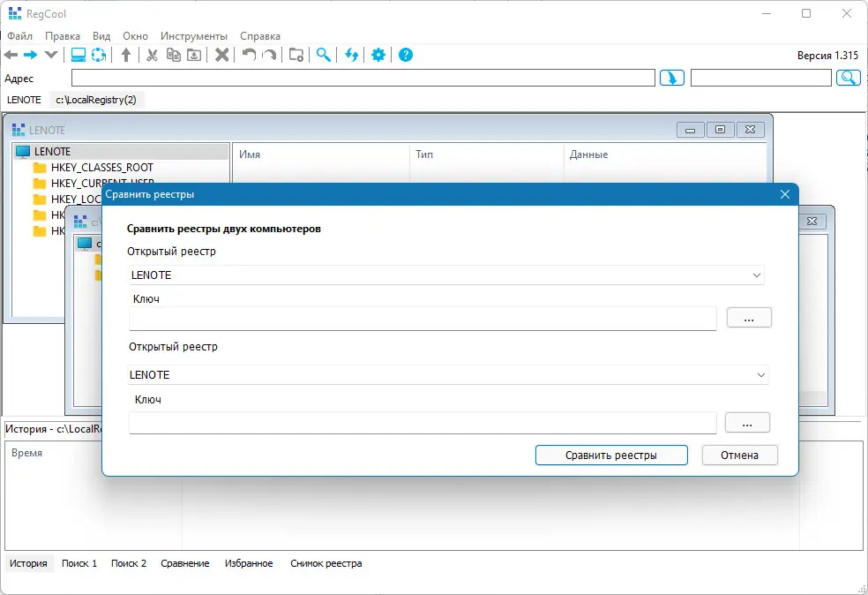Image resolution: width=868 pixels, height=595 pixels.
Task: Switch to the LENOTE registry tab
Action: click(x=24, y=100)
